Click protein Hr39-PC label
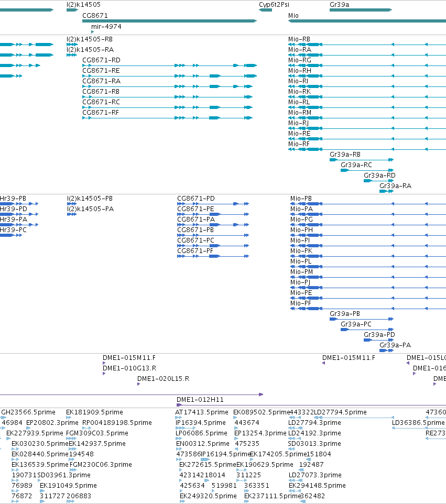The height and width of the screenshot is (504, 446). 13,230
